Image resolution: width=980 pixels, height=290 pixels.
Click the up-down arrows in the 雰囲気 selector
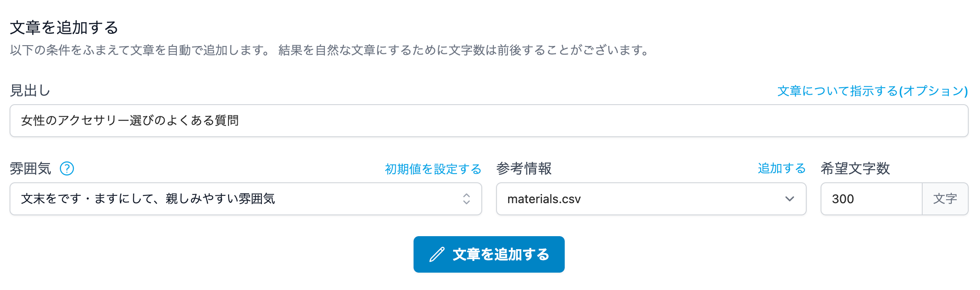point(466,199)
